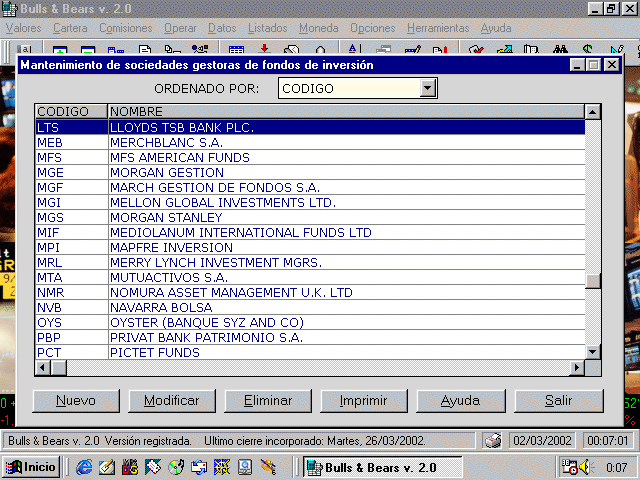This screenshot has width=640, height=480.
Task: Click the Nuevo button
Action: pyautogui.click(x=76, y=401)
